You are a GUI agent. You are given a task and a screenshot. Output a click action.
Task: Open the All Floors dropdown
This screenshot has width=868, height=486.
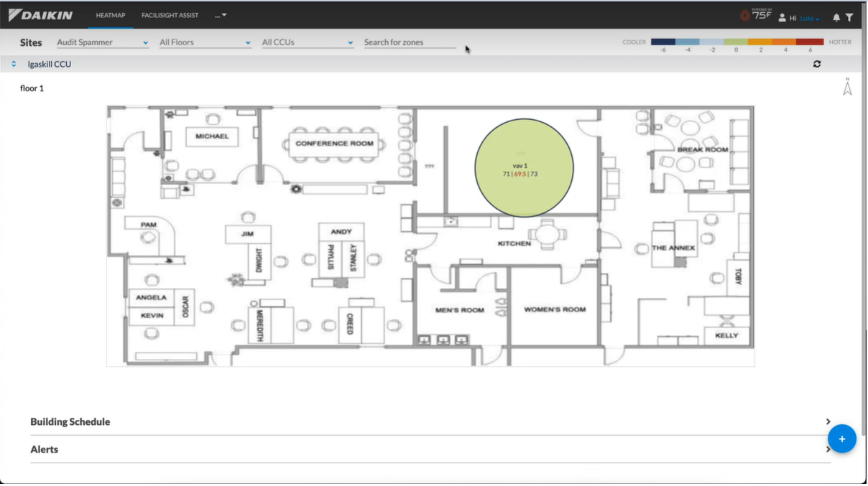tap(206, 42)
